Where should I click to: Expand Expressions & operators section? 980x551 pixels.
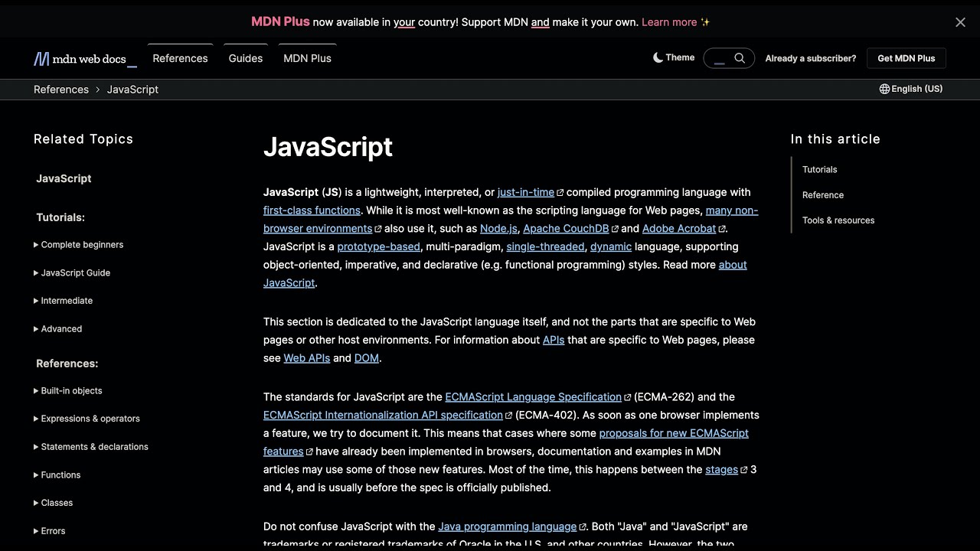pyautogui.click(x=90, y=419)
